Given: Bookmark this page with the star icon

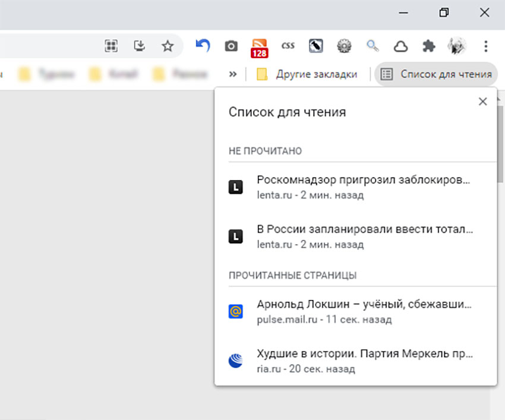Looking at the screenshot, I should coord(168,46).
